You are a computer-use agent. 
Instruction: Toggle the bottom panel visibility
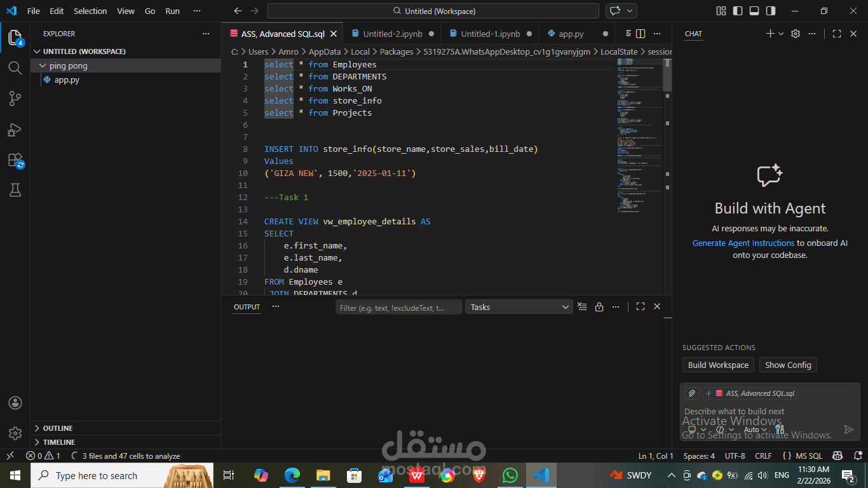pos(754,11)
